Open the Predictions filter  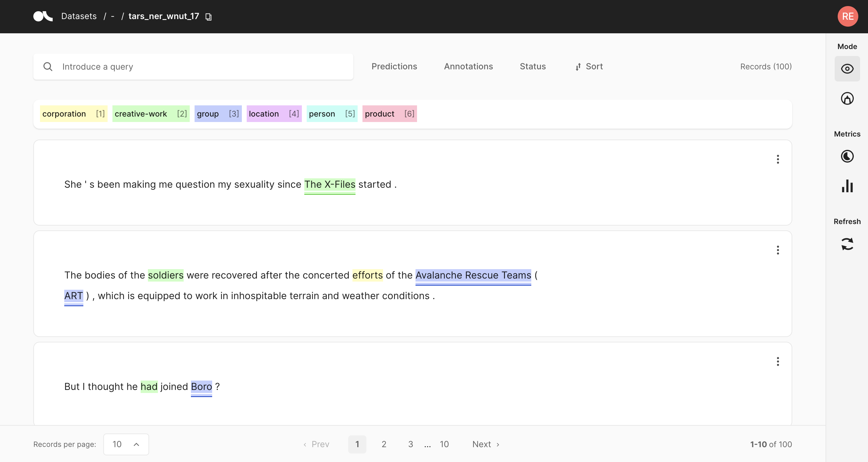394,66
